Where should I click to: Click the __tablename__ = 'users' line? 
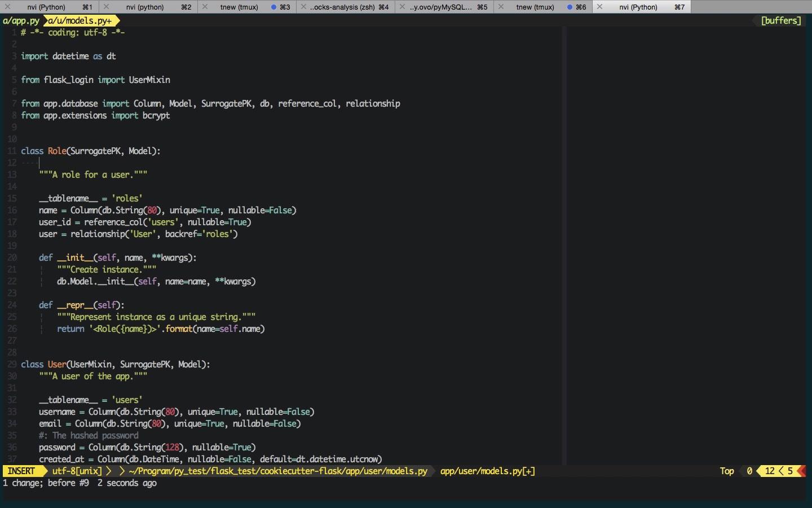[90, 400]
